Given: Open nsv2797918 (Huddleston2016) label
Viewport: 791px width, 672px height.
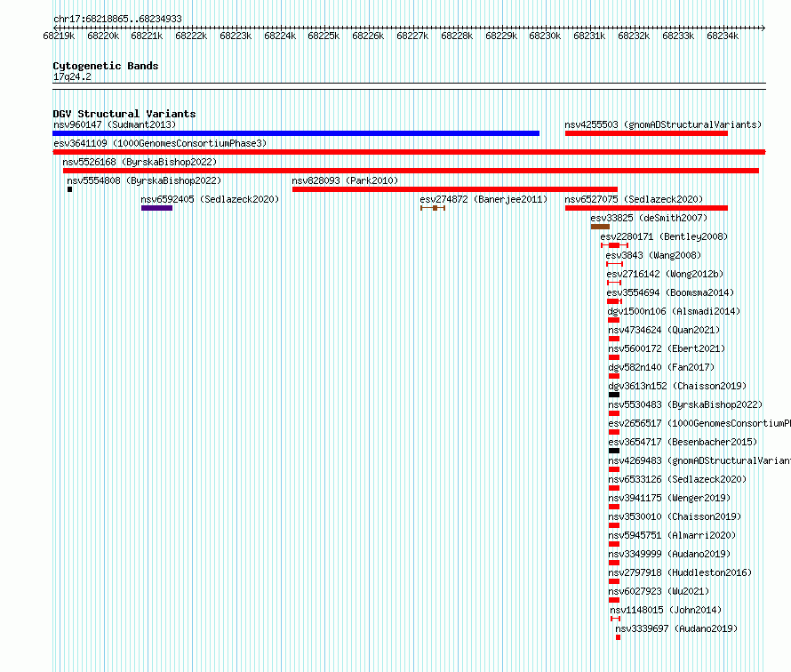Looking at the screenshot, I should [680, 572].
